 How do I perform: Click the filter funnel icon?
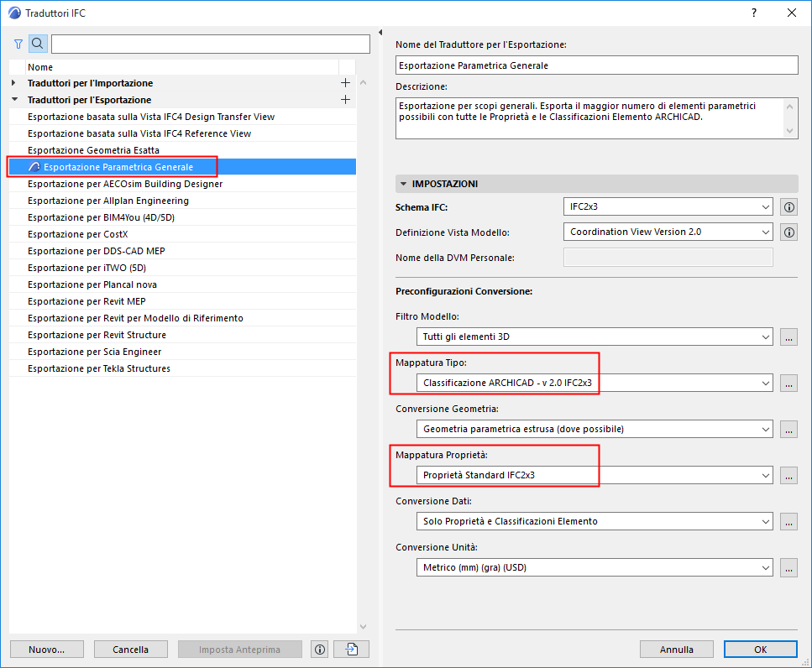(x=18, y=44)
